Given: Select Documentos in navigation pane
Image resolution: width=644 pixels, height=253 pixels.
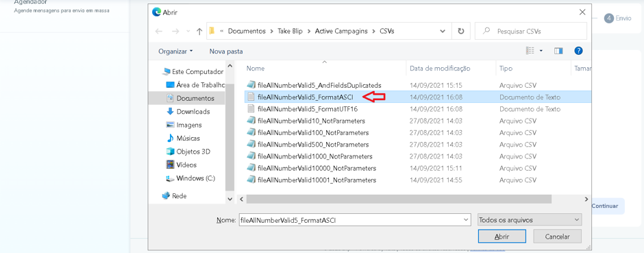Looking at the screenshot, I should tap(190, 99).
